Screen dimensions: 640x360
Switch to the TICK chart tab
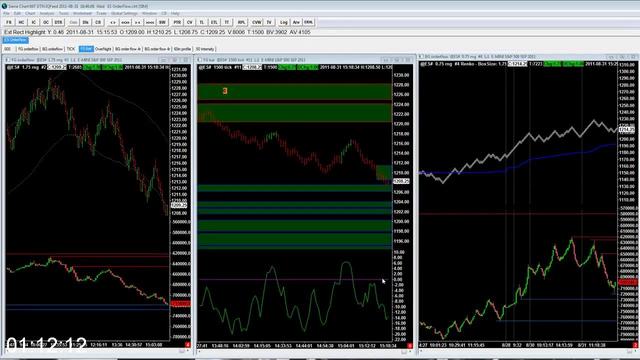coord(71,49)
